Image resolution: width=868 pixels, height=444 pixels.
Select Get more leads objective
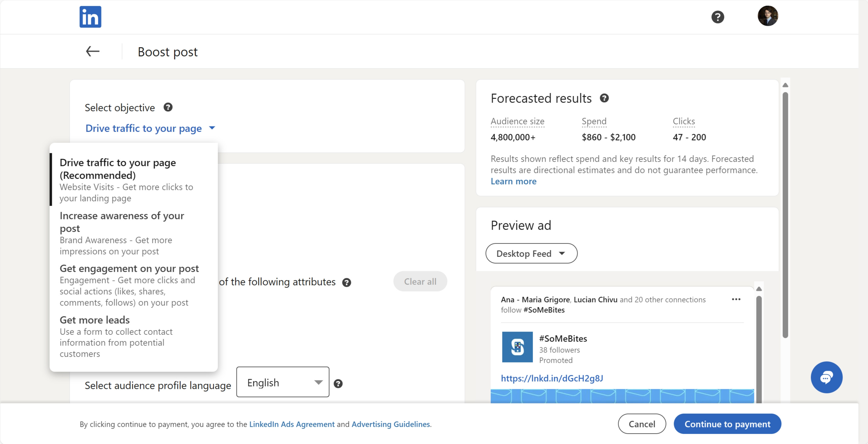tap(134, 336)
